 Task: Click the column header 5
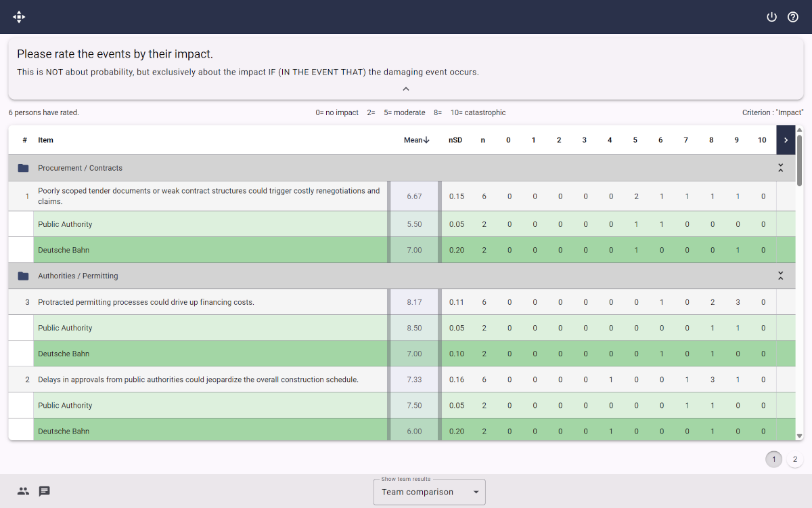(x=635, y=140)
